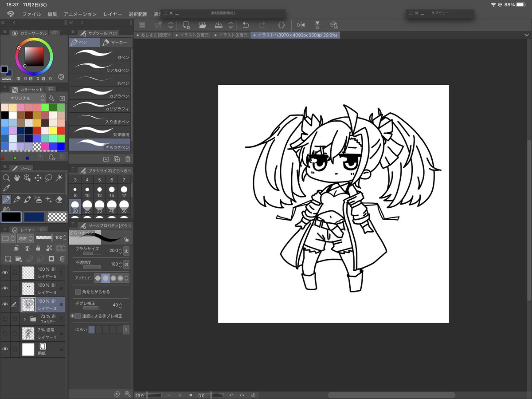Viewport: 532px width, 399px height.
Task: Click the undo arrow in command bar
Action: click(246, 25)
